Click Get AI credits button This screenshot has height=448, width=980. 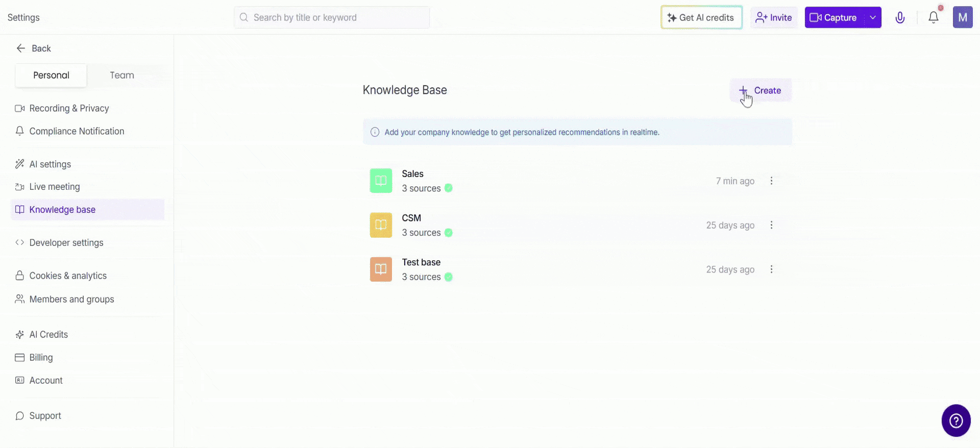pyautogui.click(x=701, y=17)
